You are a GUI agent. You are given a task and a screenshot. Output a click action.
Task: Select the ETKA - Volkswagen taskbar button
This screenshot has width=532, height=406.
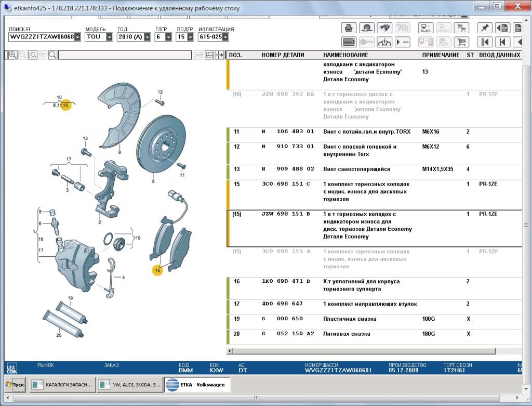click(x=197, y=385)
